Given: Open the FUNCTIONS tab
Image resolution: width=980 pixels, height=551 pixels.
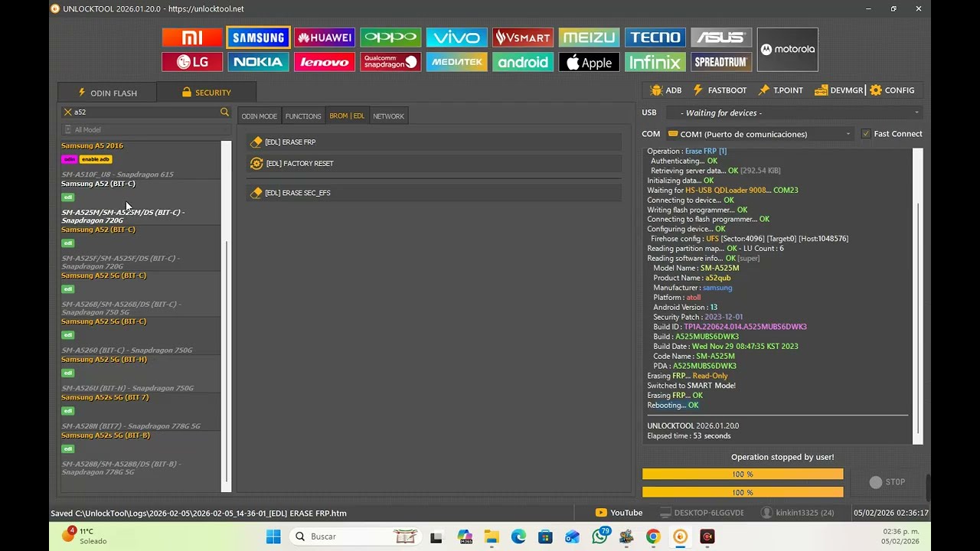Looking at the screenshot, I should click(303, 116).
